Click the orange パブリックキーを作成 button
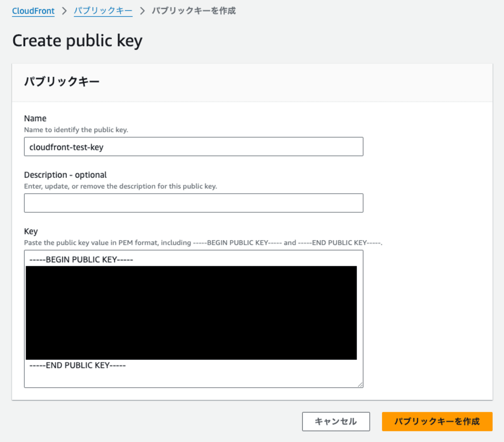504x442 pixels. tap(437, 422)
